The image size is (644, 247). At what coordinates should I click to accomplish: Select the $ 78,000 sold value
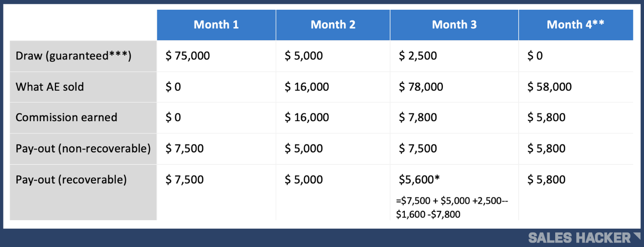pyautogui.click(x=421, y=87)
